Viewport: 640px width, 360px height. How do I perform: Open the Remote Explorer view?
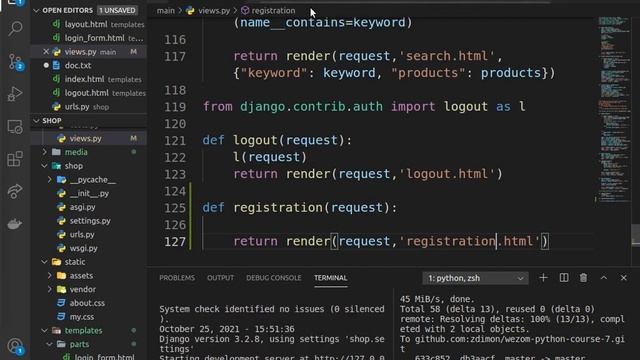point(15,127)
